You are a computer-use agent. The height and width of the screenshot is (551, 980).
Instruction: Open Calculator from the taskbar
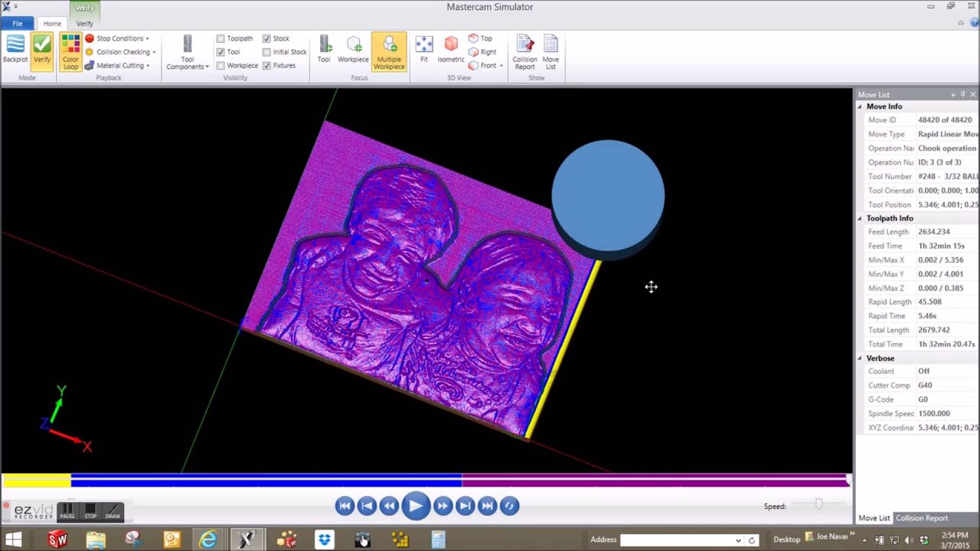[x=439, y=540]
